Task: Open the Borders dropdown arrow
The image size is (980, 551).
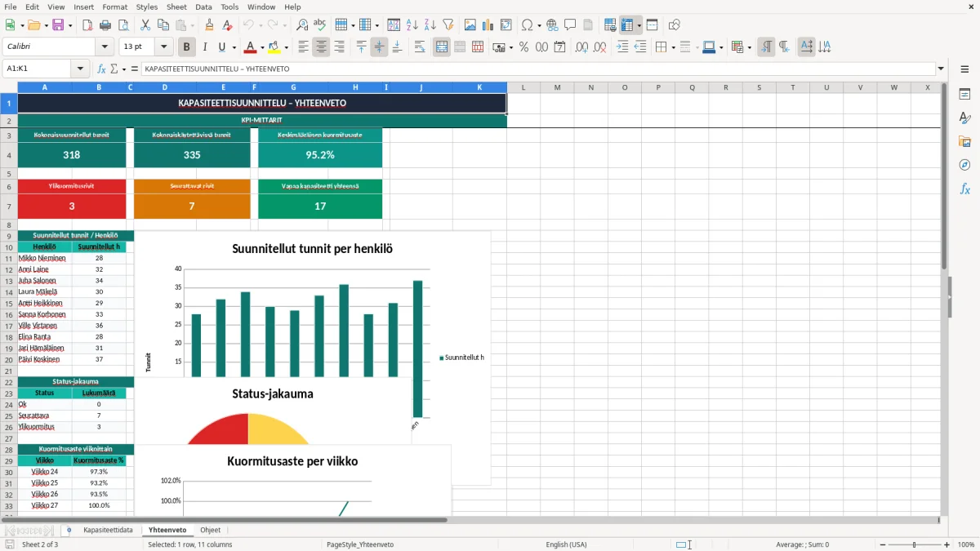Action: pyautogui.click(x=673, y=47)
